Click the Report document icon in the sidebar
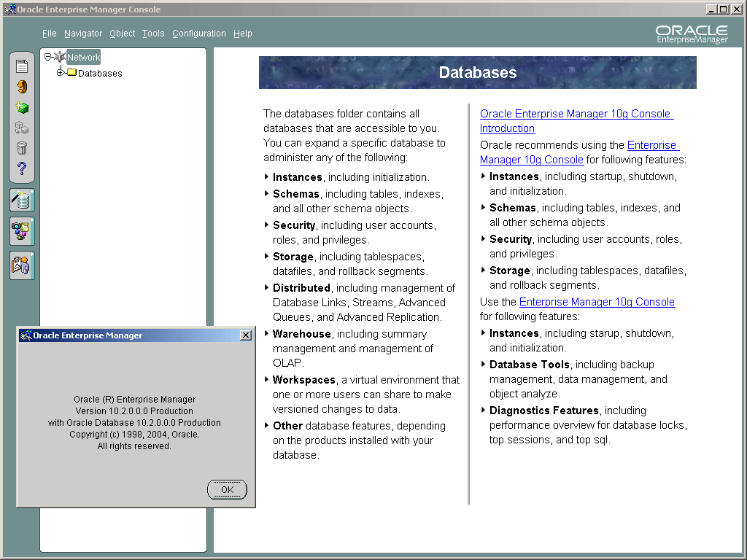Viewport: 747px width, 560px height. 22,66
